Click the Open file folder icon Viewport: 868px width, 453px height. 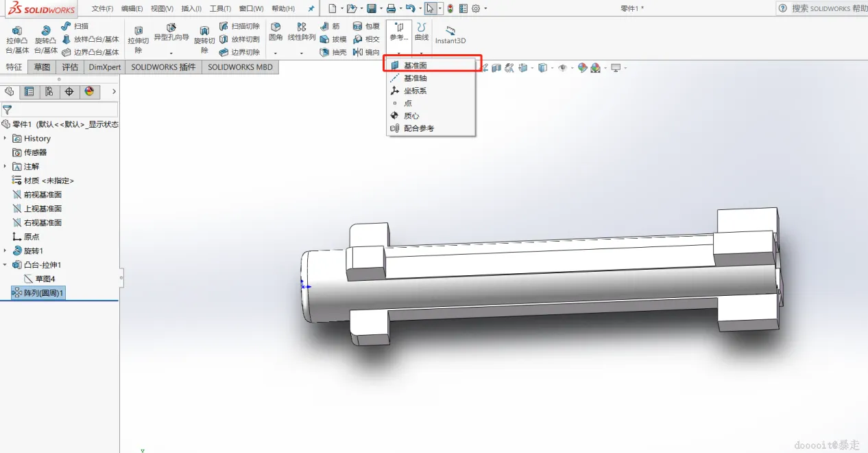[351, 8]
